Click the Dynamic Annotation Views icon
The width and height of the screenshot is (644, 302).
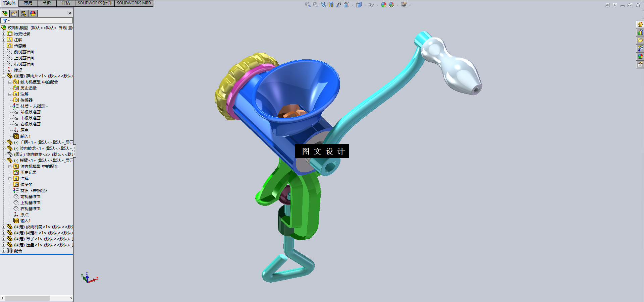click(339, 5)
